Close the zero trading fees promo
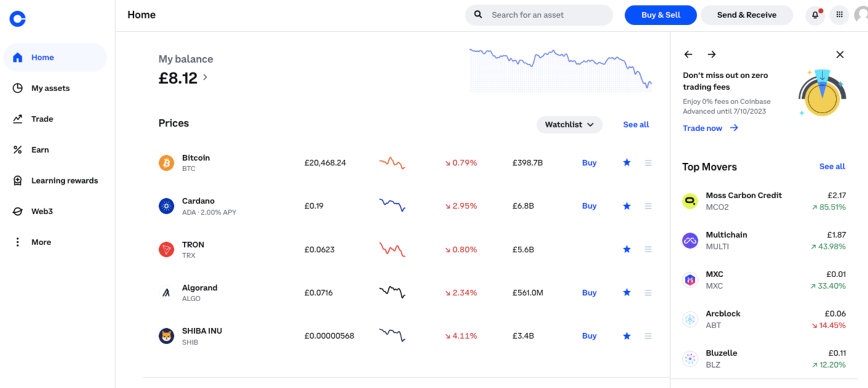Screen dimensions: 868x388 [x=840, y=54]
